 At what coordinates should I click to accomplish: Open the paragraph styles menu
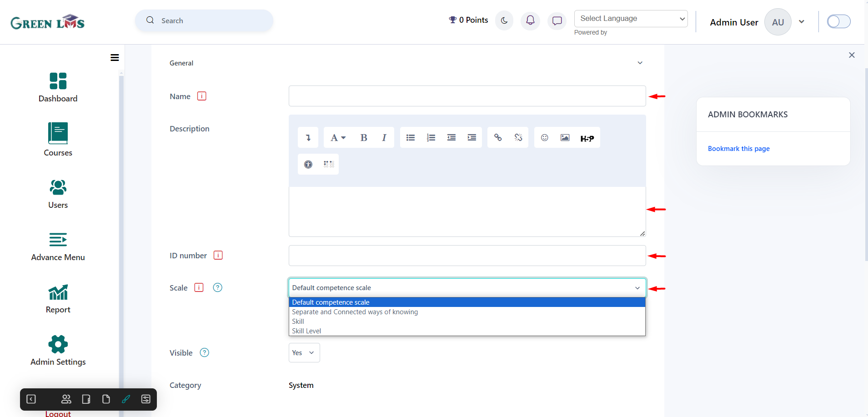click(338, 138)
